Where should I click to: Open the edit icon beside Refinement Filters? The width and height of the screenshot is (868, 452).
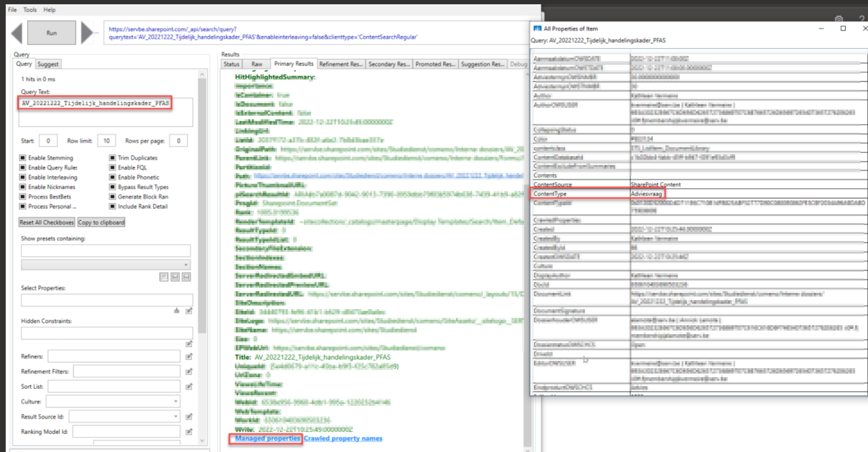pyautogui.click(x=189, y=371)
